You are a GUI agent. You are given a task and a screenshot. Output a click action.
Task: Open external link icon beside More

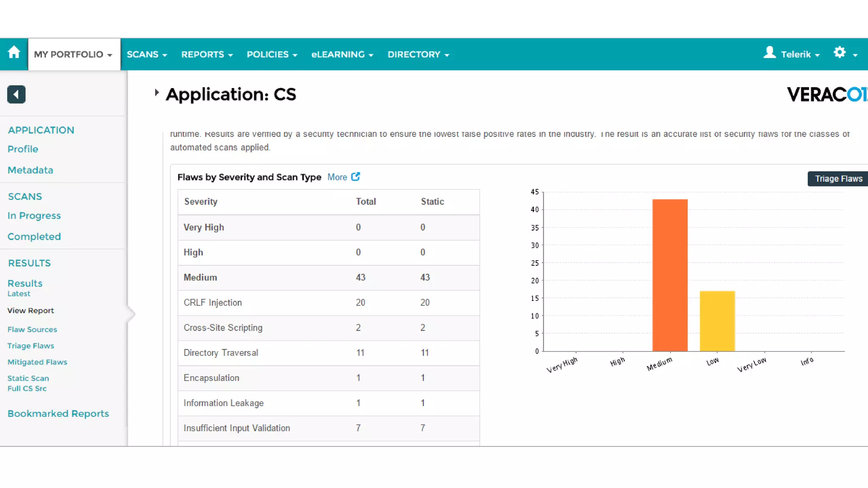pos(356,177)
